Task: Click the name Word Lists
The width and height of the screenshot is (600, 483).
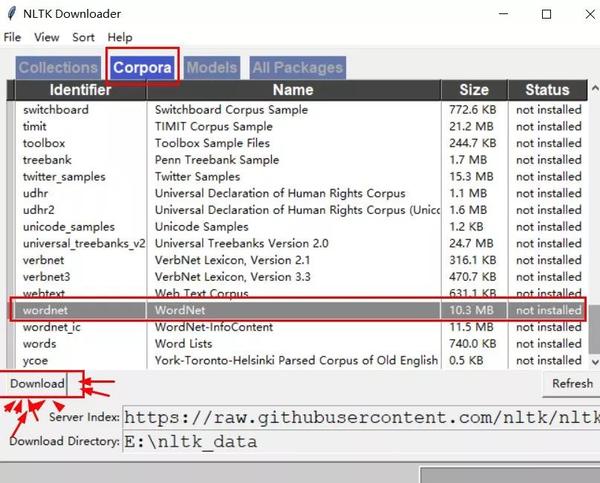Action: (x=183, y=344)
